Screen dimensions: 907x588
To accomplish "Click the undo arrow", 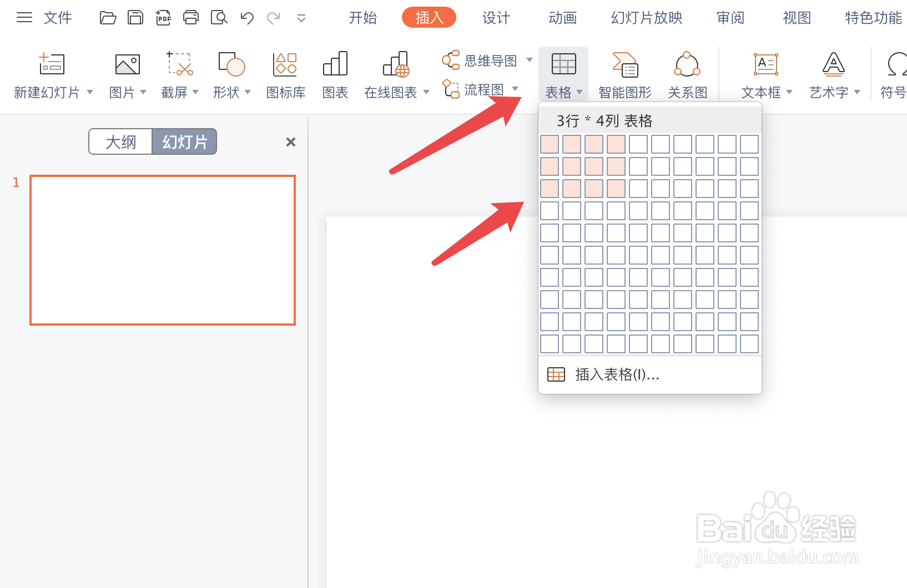I will (x=247, y=18).
